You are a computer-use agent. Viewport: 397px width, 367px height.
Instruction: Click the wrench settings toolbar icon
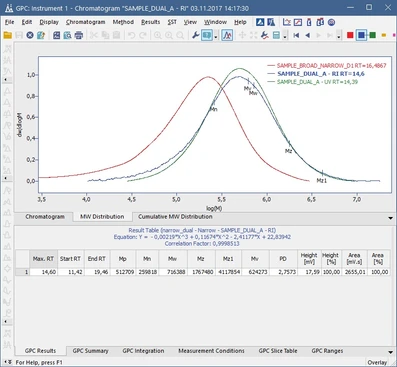coord(196,35)
